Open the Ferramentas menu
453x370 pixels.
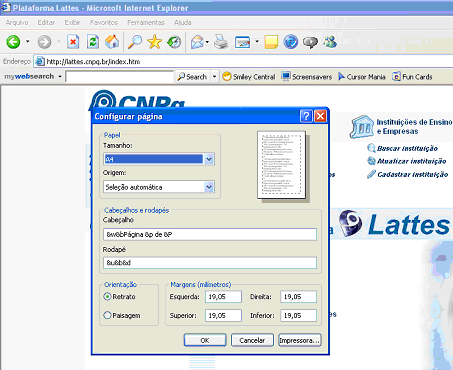click(x=146, y=22)
